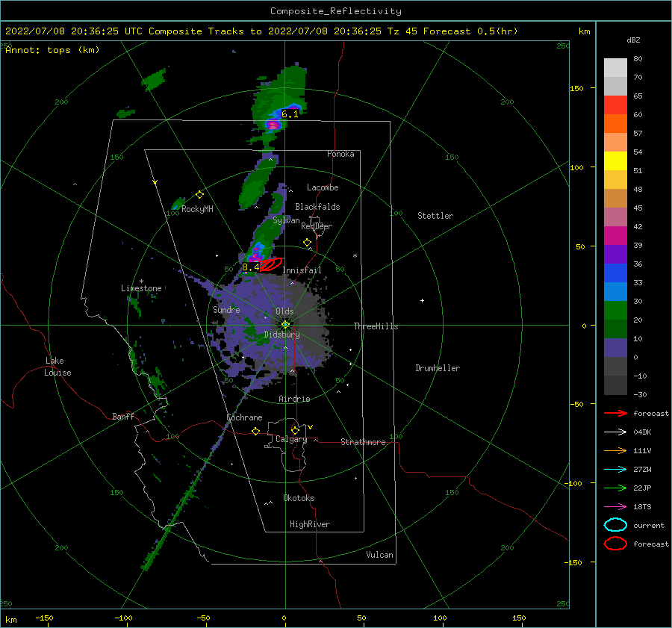Click the cyan current ellipse legend icon
Image resolution: width=672 pixels, height=628 pixels.
point(615,525)
